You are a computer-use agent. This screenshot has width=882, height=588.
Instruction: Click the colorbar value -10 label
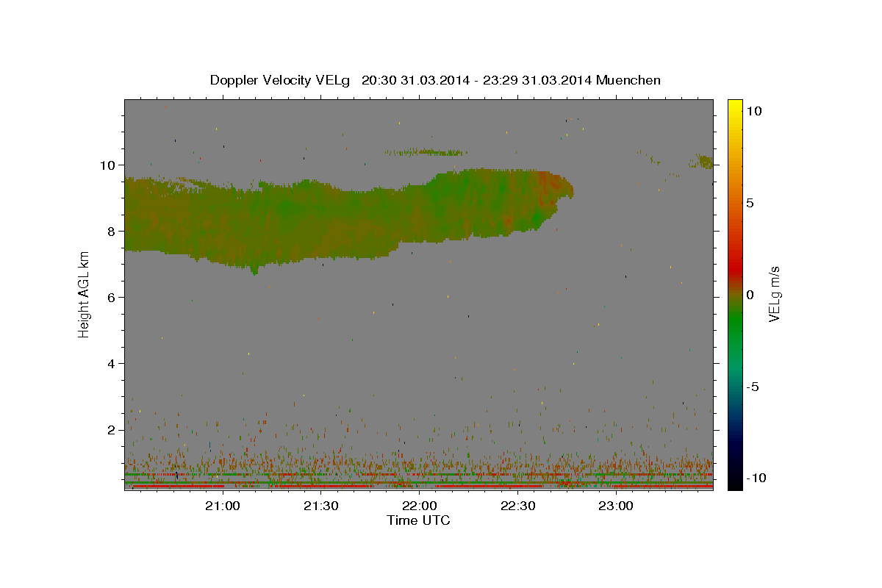tap(756, 478)
